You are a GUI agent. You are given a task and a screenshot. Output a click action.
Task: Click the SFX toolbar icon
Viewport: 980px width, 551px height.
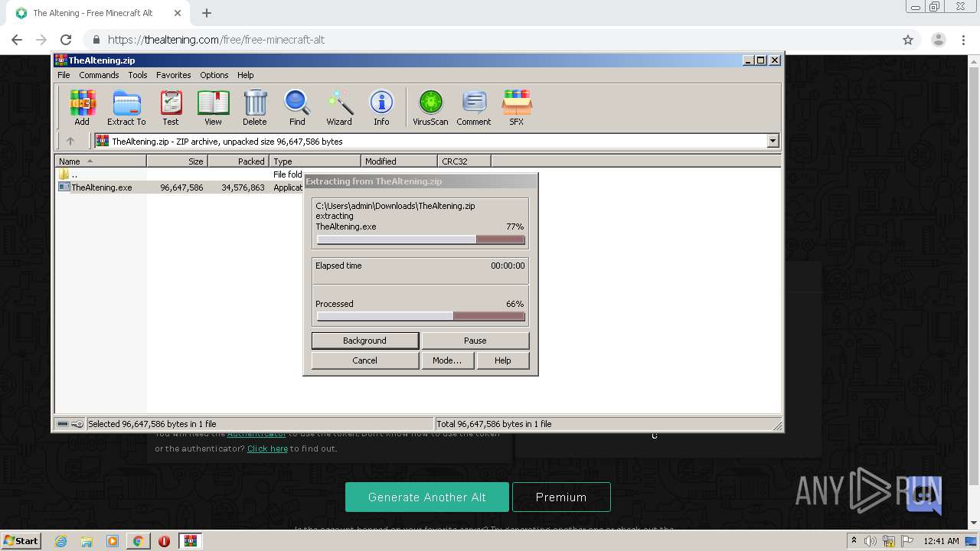point(517,108)
